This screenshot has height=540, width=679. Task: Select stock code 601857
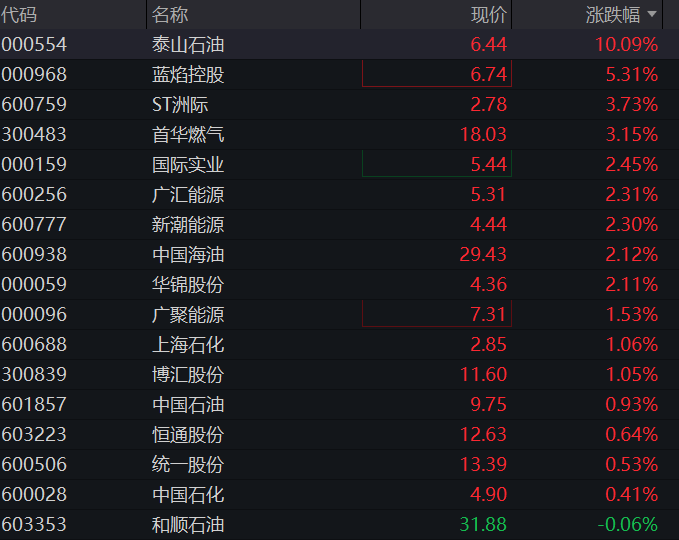pyautogui.click(x=34, y=404)
